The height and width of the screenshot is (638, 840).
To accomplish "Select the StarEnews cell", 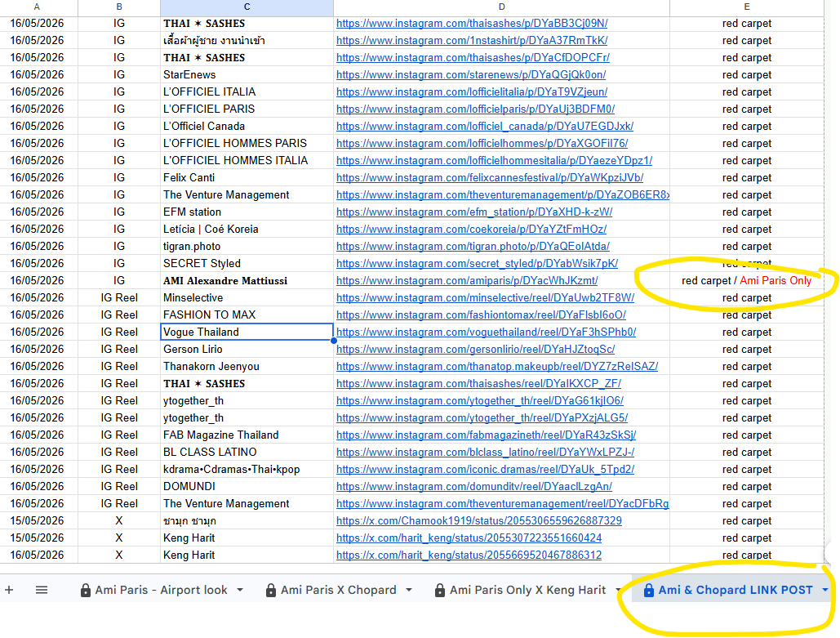I will (x=247, y=74).
